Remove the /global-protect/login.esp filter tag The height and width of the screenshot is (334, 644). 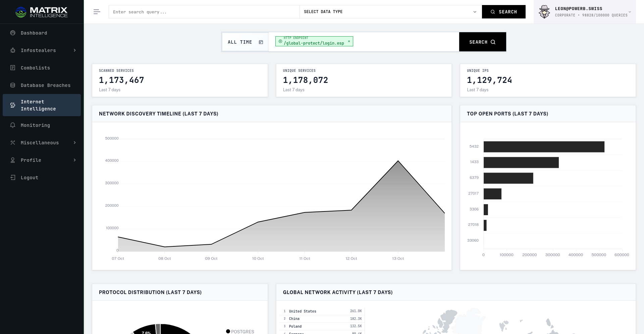tap(349, 41)
